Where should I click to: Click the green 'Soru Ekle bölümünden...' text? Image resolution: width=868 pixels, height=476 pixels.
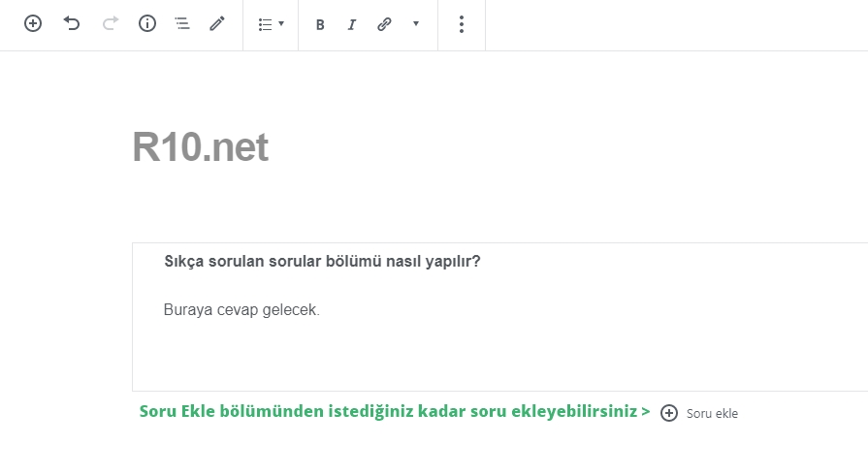pos(395,411)
